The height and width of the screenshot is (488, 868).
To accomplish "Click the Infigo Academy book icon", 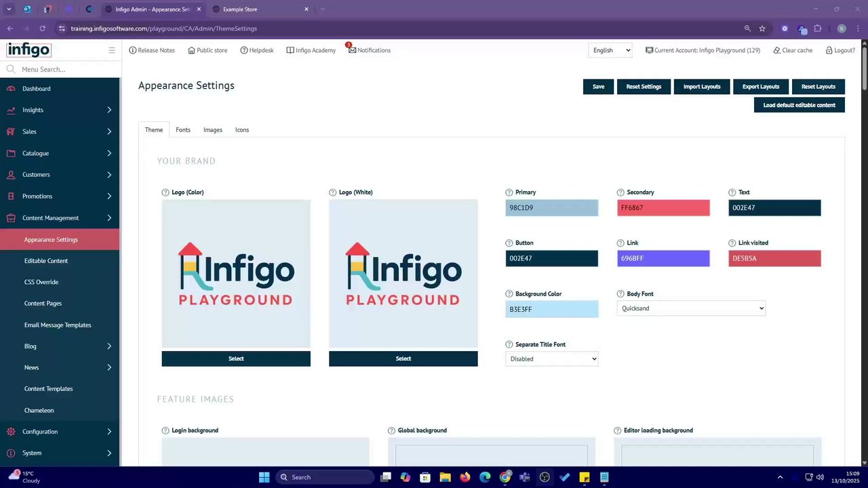I will (290, 50).
